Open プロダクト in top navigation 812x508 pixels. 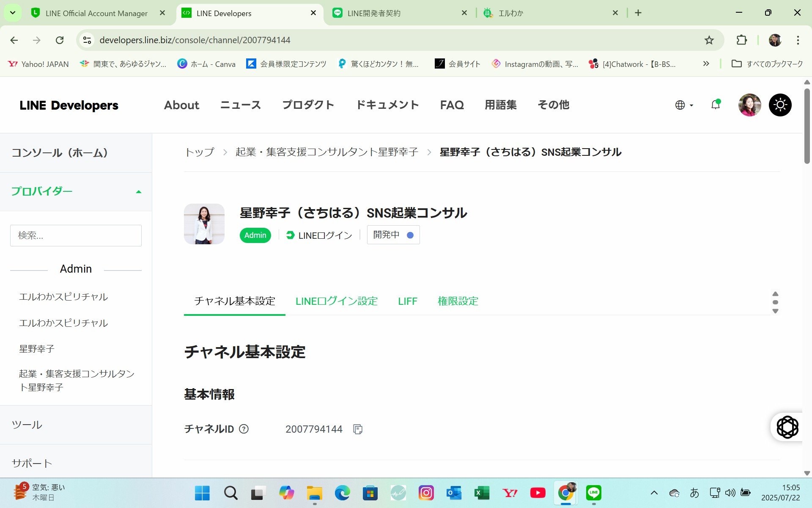click(x=308, y=105)
